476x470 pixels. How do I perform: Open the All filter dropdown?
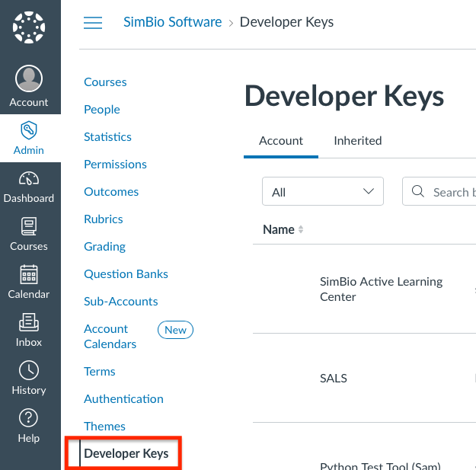point(323,191)
